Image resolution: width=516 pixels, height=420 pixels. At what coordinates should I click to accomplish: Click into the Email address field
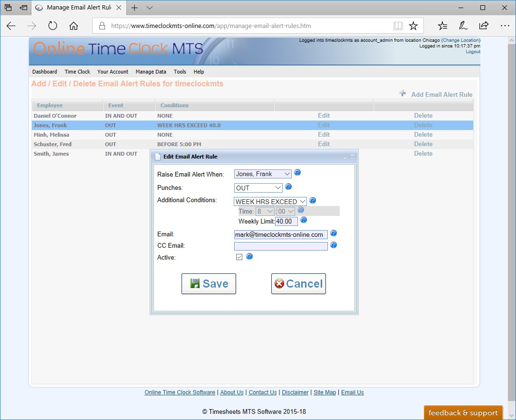(x=281, y=234)
